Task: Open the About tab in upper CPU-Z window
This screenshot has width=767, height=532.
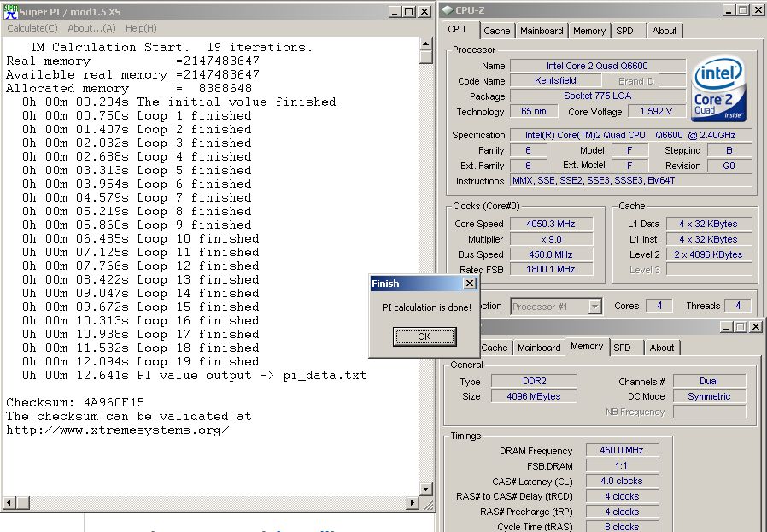Action: 665,31
